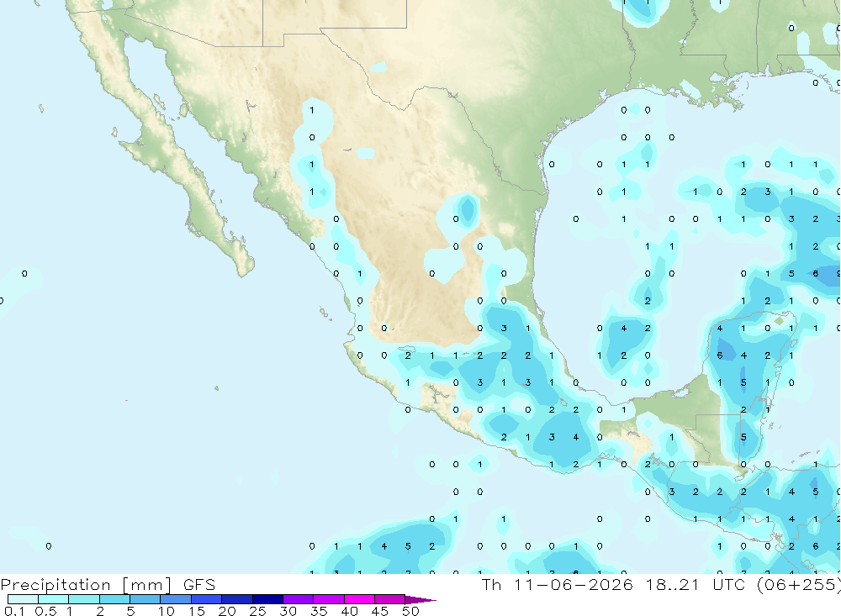
Task: Pick the legend swatch between 5 and 10
Action: [145, 599]
